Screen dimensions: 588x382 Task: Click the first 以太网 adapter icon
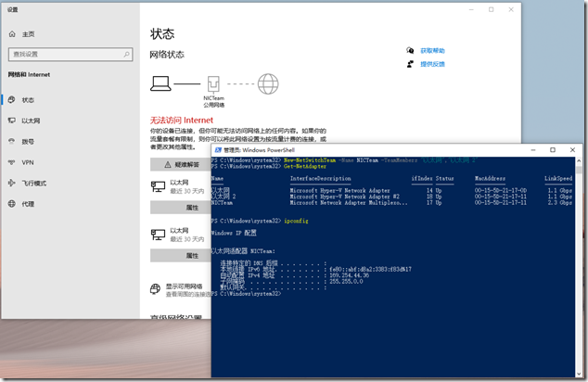pos(158,186)
